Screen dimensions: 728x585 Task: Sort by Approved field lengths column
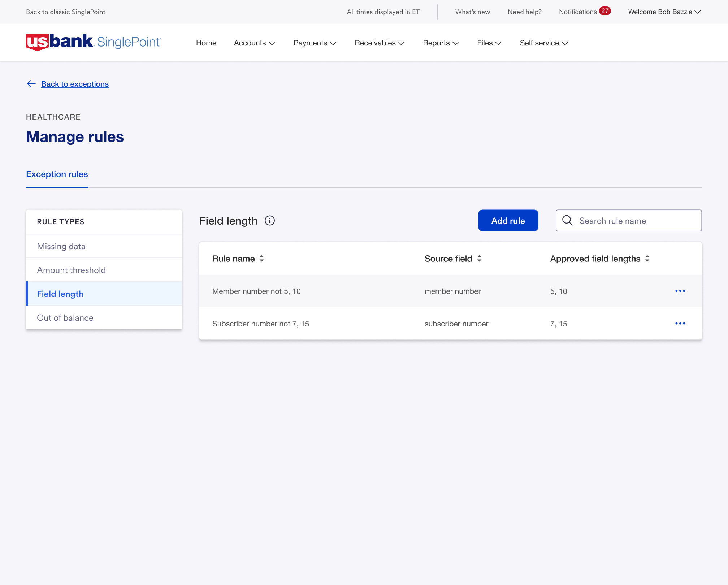(647, 259)
